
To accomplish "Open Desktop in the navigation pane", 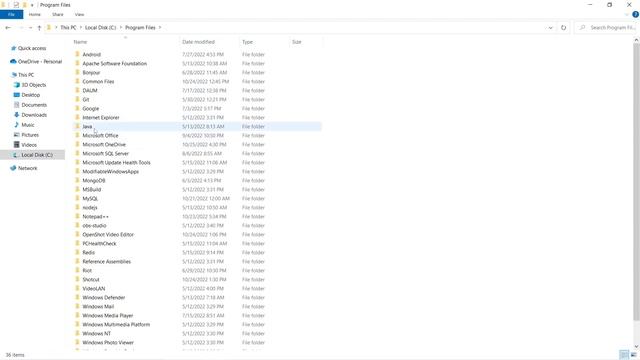I will [31, 95].
